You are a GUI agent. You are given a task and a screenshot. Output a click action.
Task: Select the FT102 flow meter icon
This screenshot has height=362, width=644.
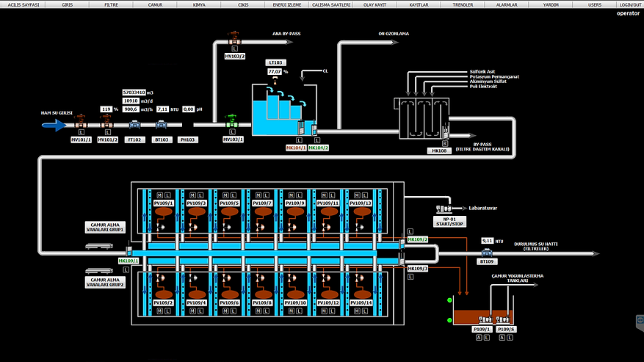[134, 125]
